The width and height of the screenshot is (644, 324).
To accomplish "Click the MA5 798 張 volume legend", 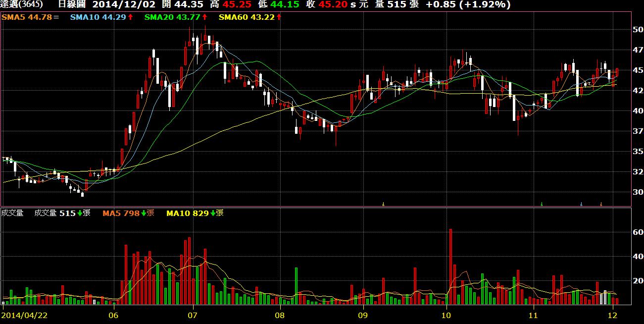I will [129, 213].
